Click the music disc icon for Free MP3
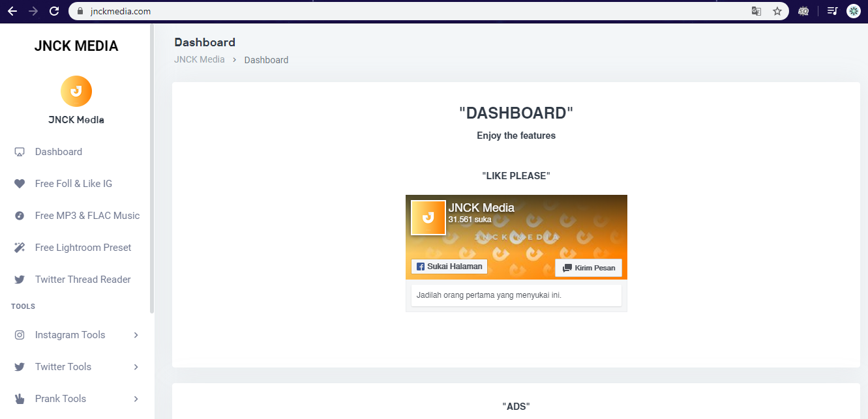Image resolution: width=868 pixels, height=419 pixels. 20,216
